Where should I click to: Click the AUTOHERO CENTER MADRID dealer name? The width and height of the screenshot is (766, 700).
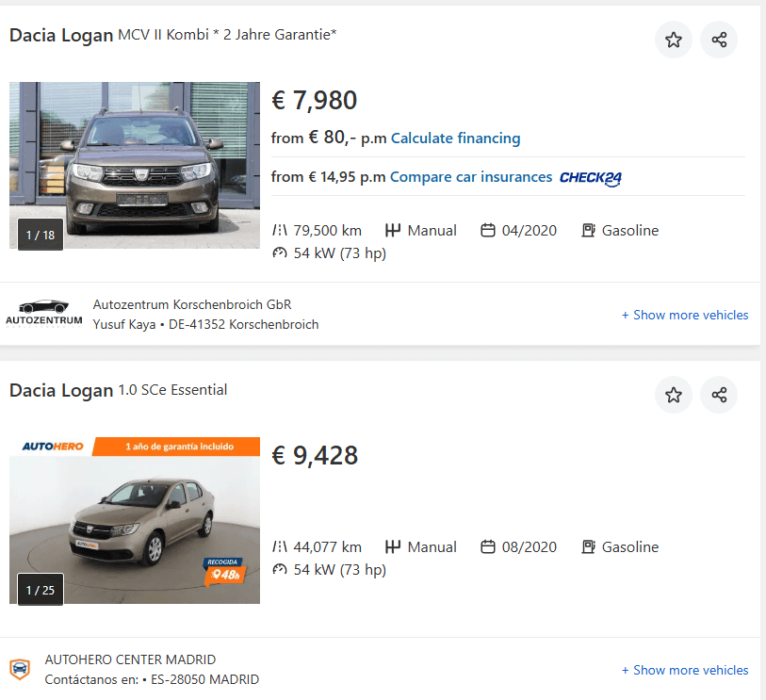tap(130, 659)
